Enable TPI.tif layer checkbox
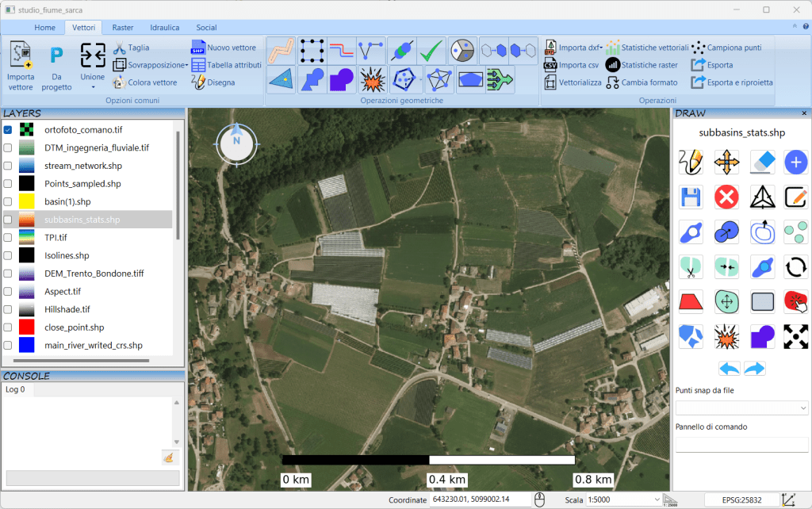The height and width of the screenshot is (509, 812). point(8,238)
